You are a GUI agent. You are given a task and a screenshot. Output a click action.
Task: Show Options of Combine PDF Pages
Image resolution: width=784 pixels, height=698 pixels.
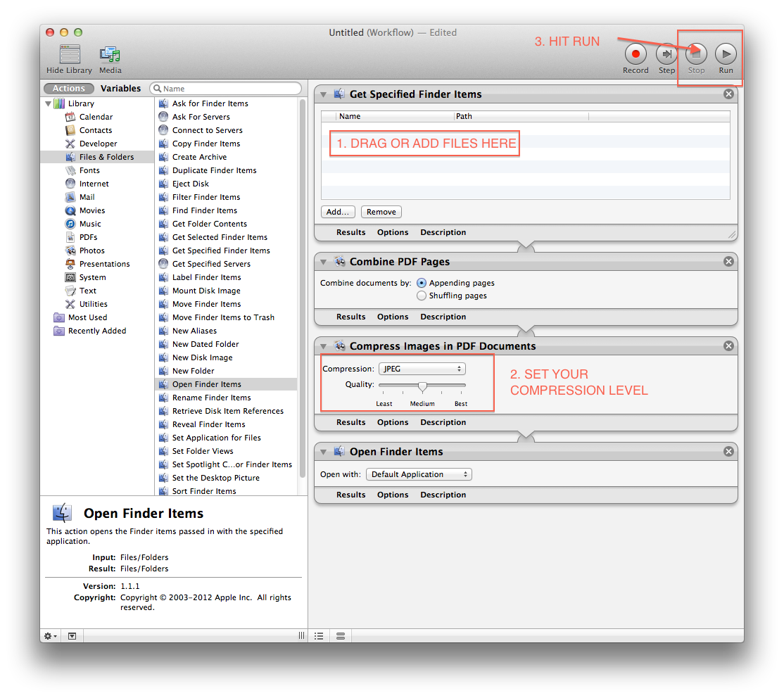click(x=393, y=317)
